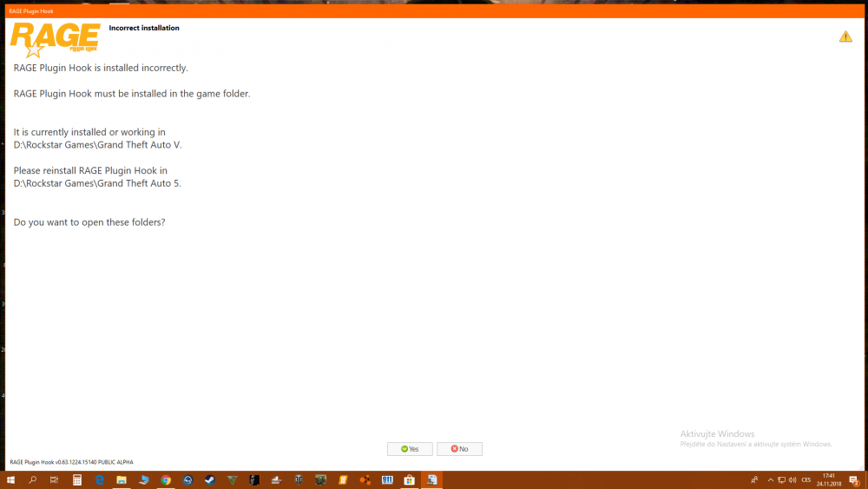Open the orange connected-dots app icon
This screenshot has width=868, height=489.
tap(365, 480)
